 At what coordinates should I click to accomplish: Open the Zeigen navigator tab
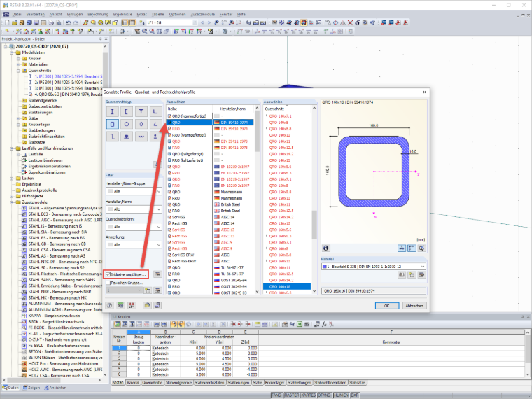(x=31, y=388)
